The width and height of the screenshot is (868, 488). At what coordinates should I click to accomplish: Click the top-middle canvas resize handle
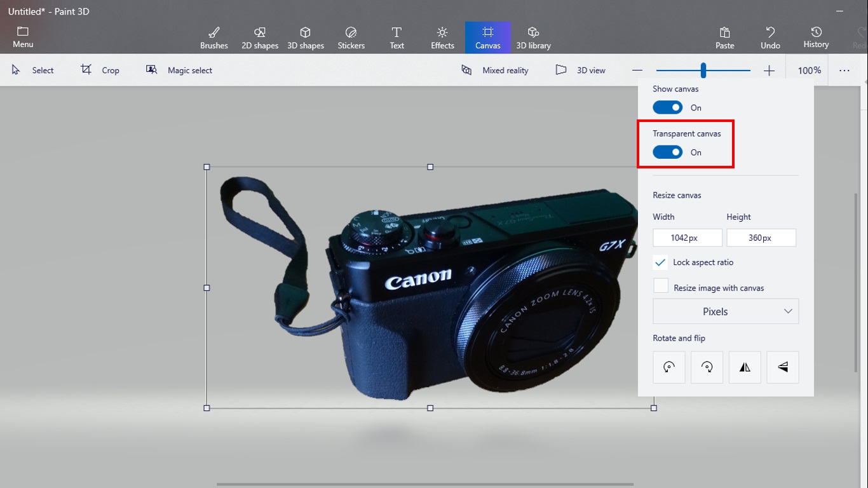430,167
